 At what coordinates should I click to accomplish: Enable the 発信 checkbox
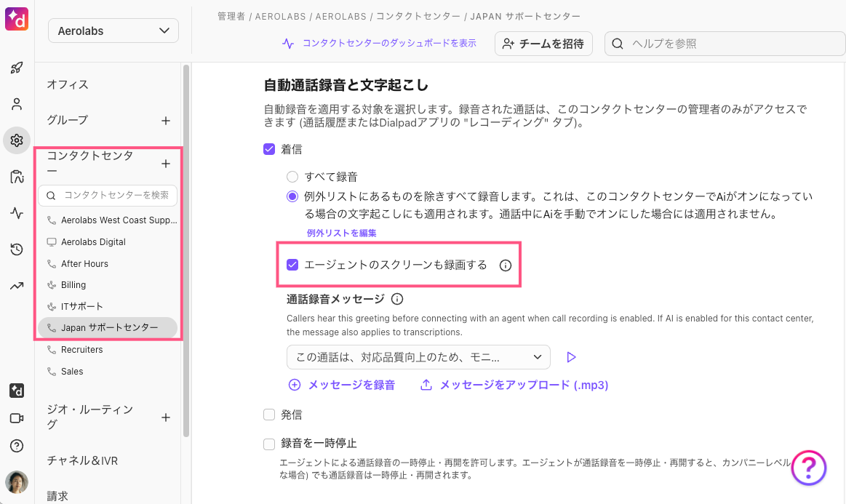point(269,415)
